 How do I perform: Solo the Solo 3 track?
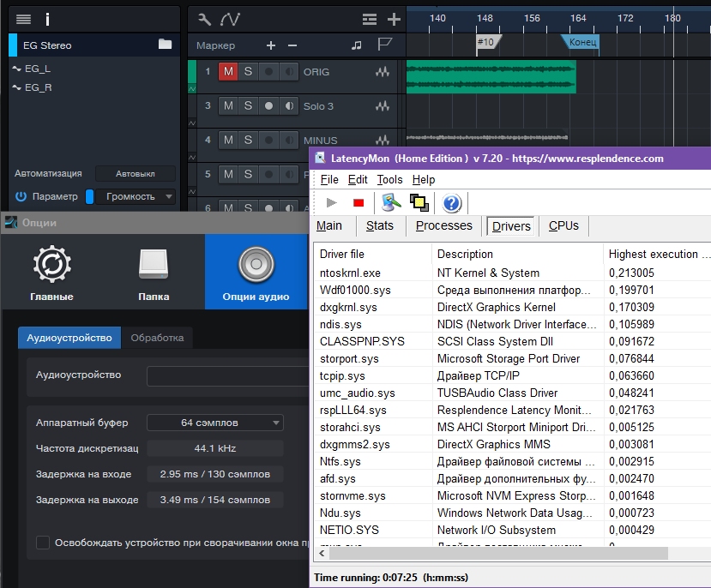pyautogui.click(x=248, y=106)
